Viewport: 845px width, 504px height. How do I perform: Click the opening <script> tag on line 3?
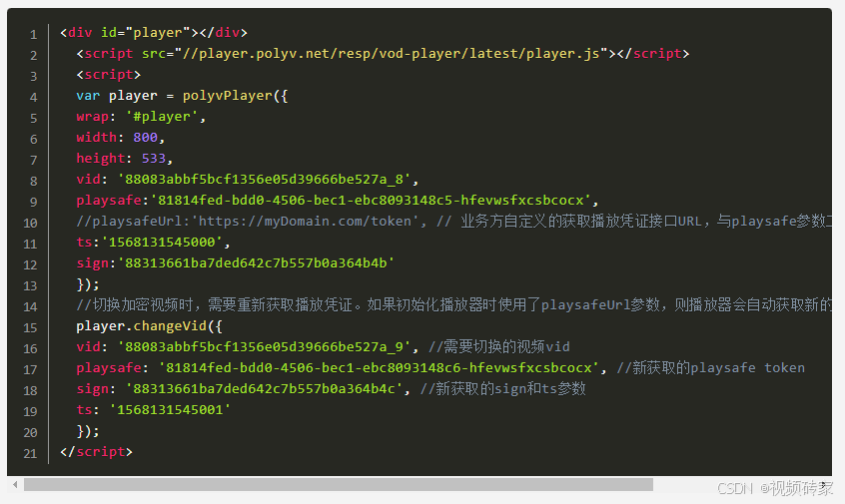point(108,74)
